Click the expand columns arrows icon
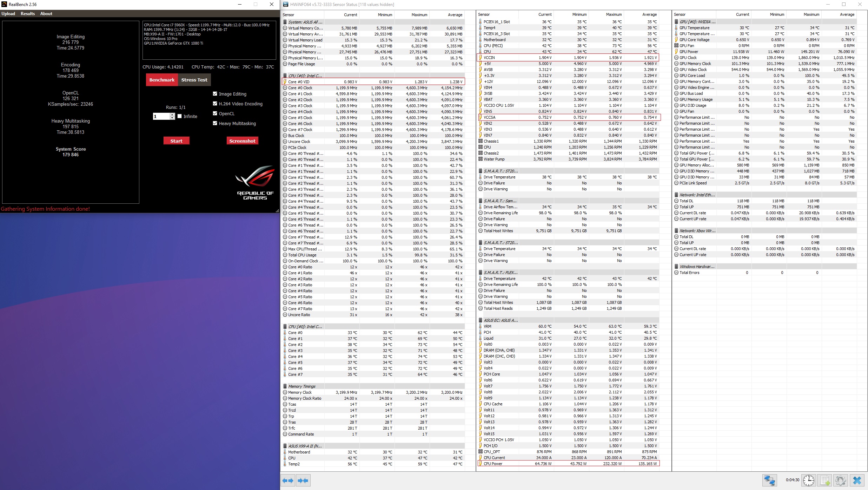868x490 pixels. [x=288, y=481]
